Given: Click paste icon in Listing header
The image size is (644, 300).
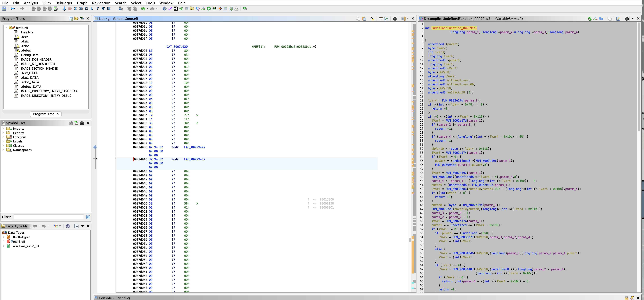Looking at the screenshot, I should point(364,19).
